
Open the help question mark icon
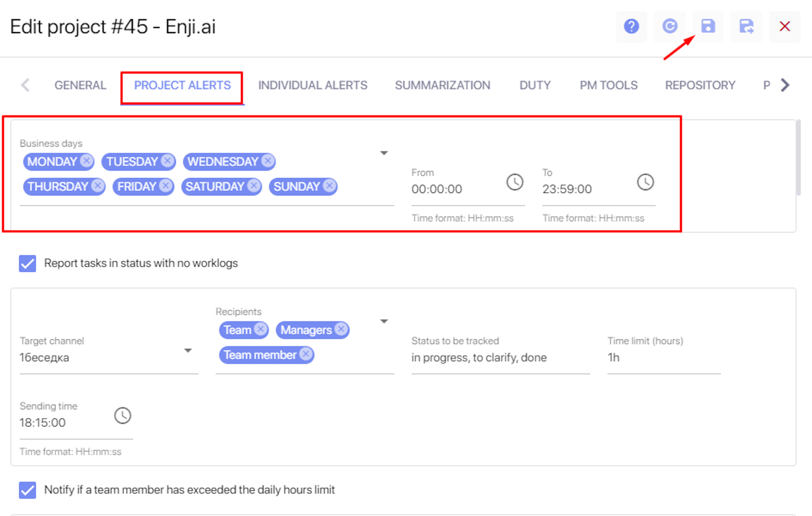coord(631,27)
